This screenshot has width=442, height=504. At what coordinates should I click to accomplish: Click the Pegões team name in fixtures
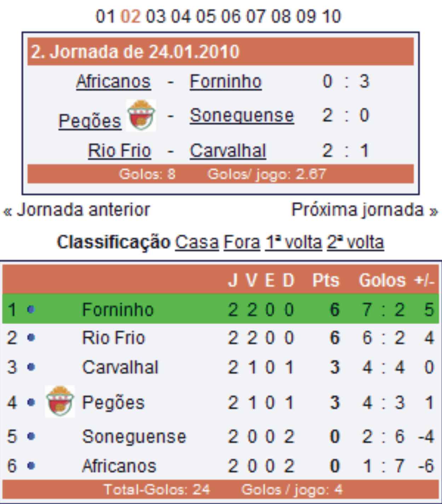click(x=90, y=121)
